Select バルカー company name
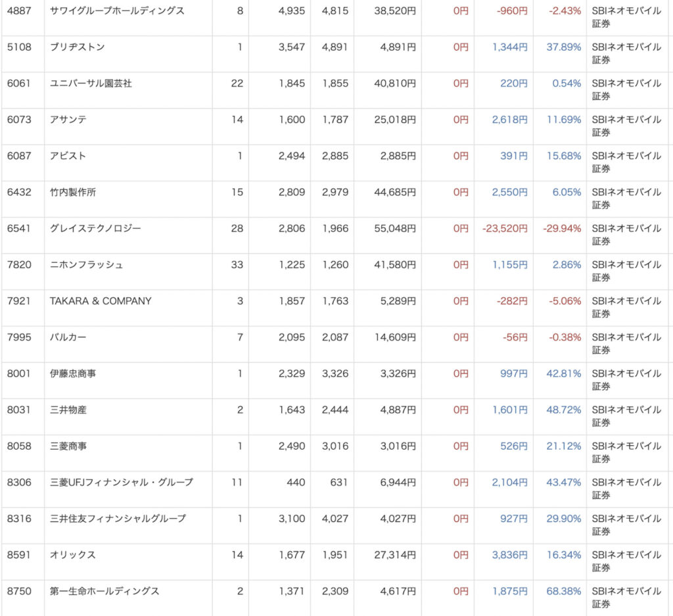The image size is (673, 616). coord(68,337)
